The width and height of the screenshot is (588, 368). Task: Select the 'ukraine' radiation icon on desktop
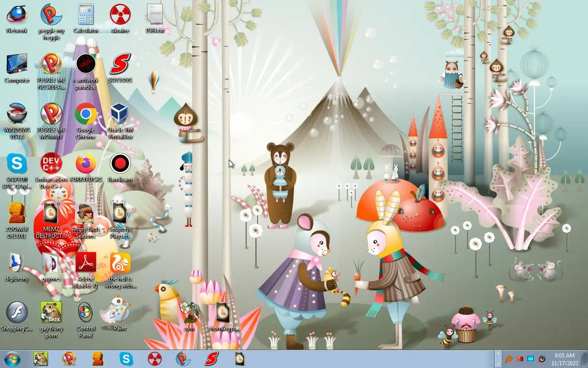(120, 18)
